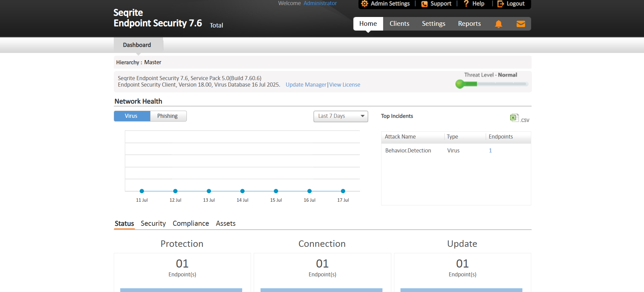
Task: Click the Logout door icon
Action: (500, 4)
